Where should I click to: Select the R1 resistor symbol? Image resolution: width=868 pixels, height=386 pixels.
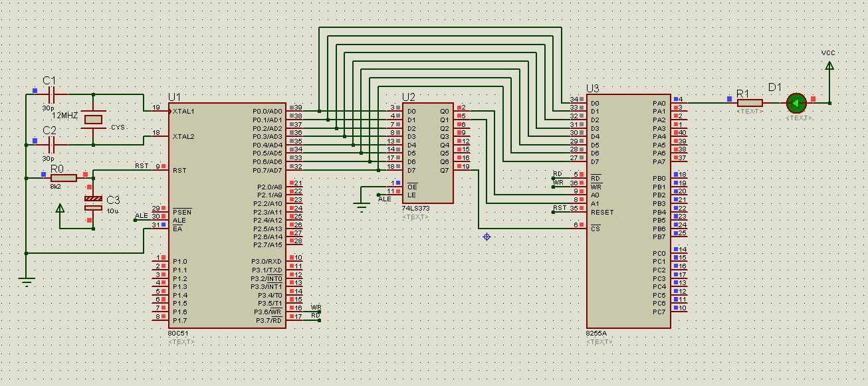(x=750, y=103)
